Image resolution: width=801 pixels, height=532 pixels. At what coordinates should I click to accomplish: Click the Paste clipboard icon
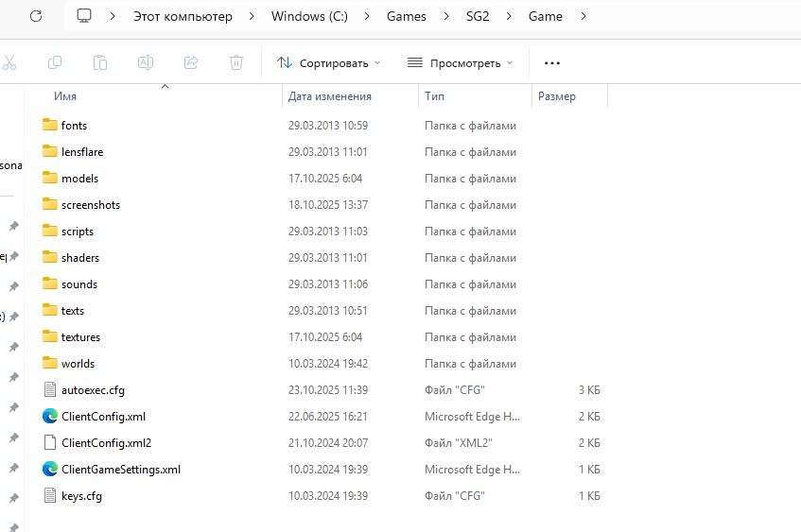(x=100, y=62)
